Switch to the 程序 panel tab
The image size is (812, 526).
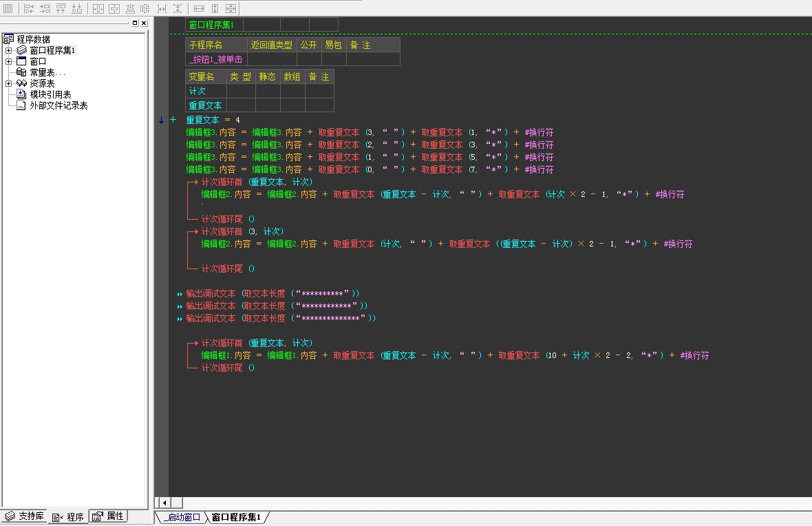click(68, 516)
